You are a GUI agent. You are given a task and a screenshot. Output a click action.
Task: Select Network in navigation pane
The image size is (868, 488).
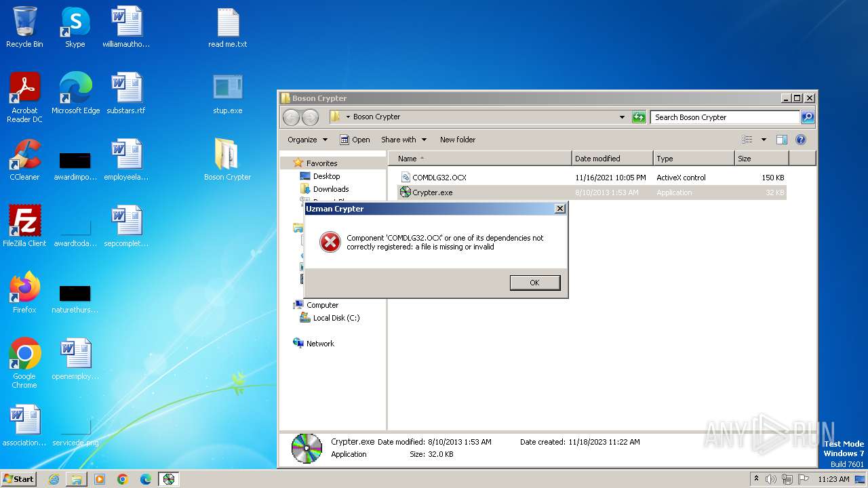click(320, 344)
